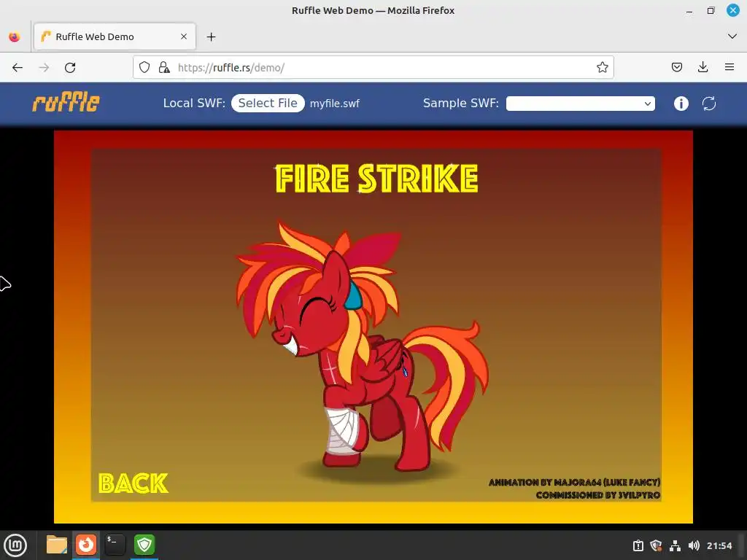Launch the Terminal from the taskbar
747x560 pixels.
point(115,545)
